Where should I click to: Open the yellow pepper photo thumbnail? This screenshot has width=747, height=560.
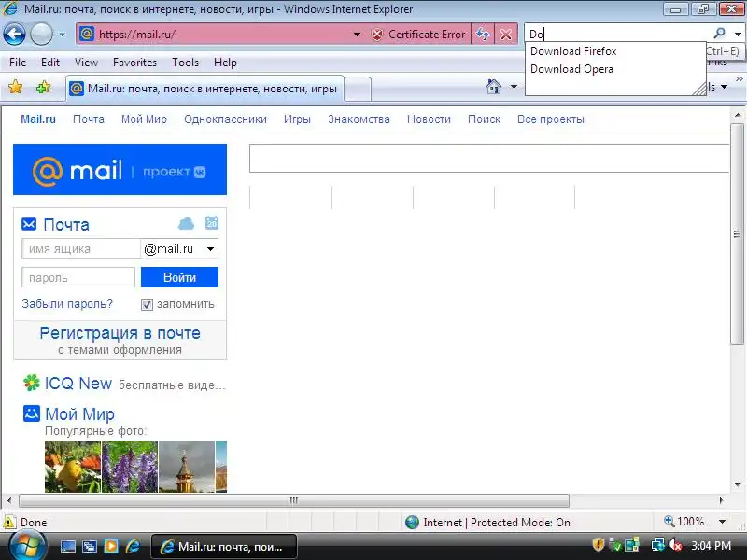click(73, 466)
